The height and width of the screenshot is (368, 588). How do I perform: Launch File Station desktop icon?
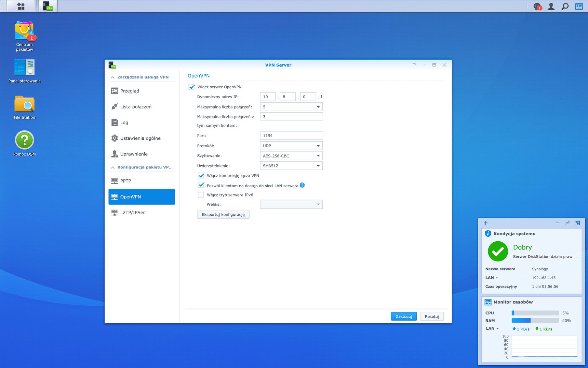point(25,107)
